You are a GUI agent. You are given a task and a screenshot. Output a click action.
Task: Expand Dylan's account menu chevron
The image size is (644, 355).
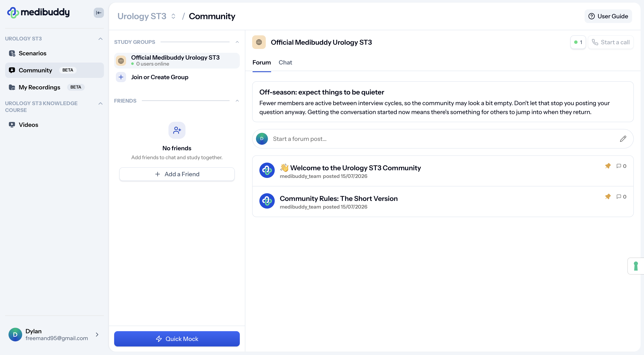pos(97,335)
